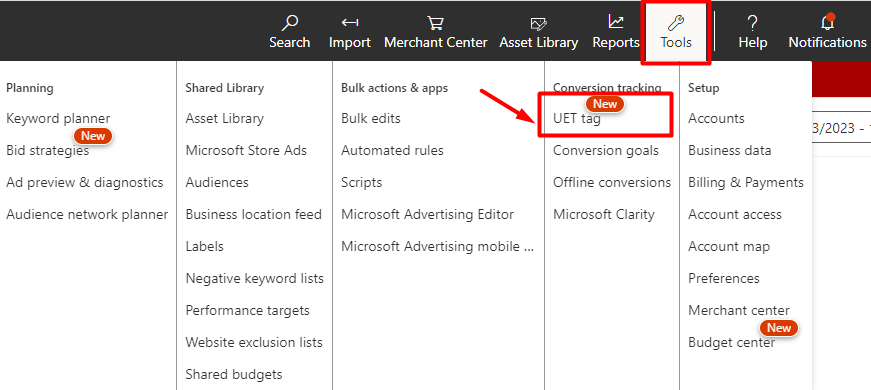Open Account map
Screen dimensions: 871x390
tap(729, 246)
